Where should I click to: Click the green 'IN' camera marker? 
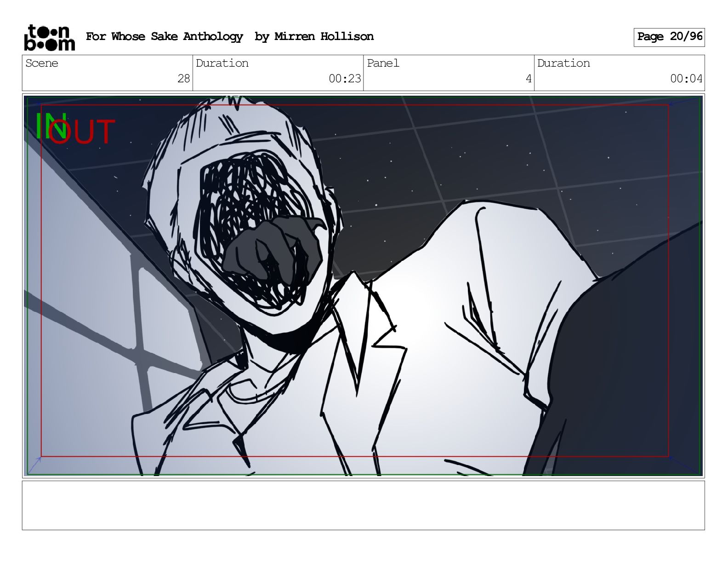click(51, 126)
